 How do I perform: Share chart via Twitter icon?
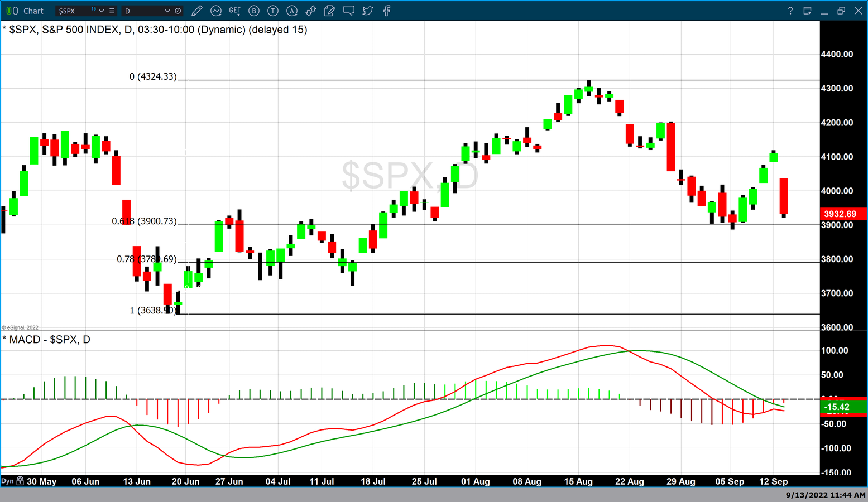click(x=368, y=11)
